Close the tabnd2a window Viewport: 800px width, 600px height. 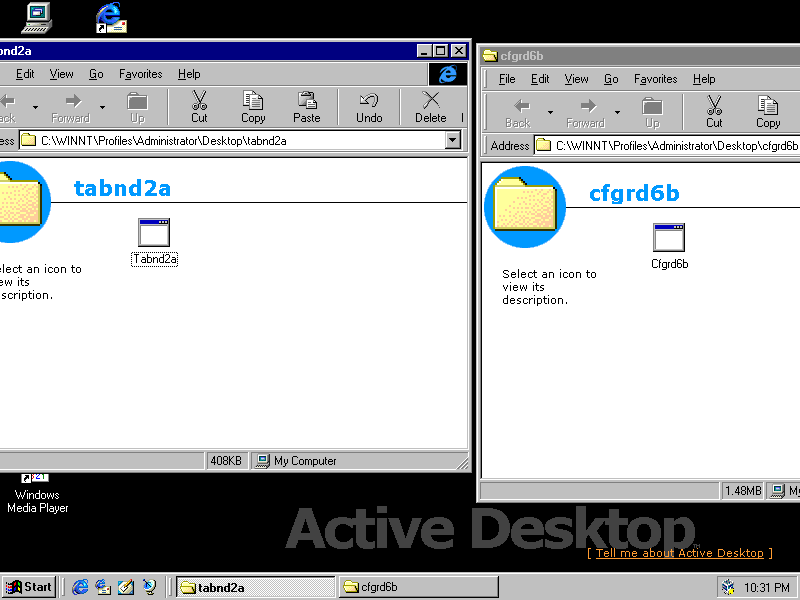coord(459,51)
